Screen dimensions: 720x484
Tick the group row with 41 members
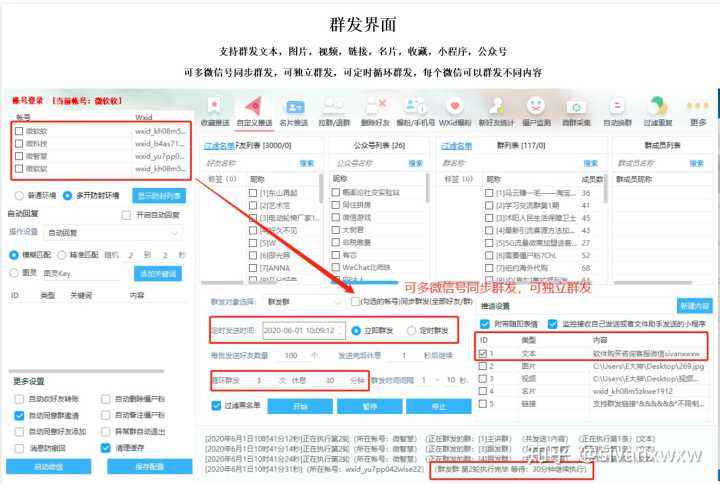pos(489,205)
